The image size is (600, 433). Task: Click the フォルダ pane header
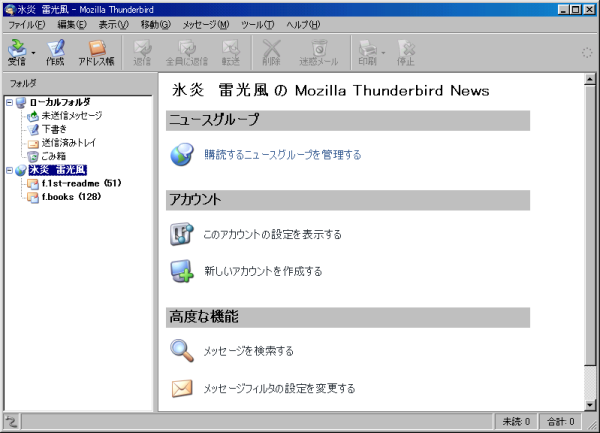[78, 83]
